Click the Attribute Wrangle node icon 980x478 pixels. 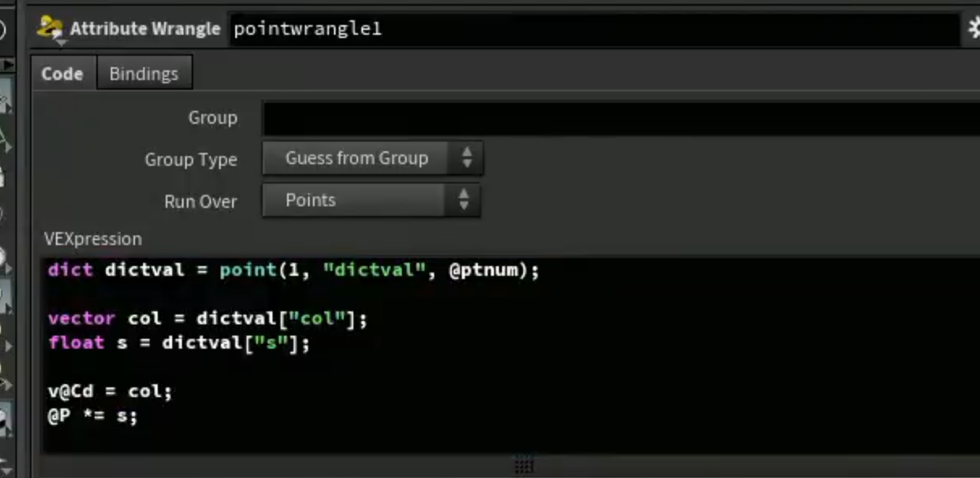point(50,29)
